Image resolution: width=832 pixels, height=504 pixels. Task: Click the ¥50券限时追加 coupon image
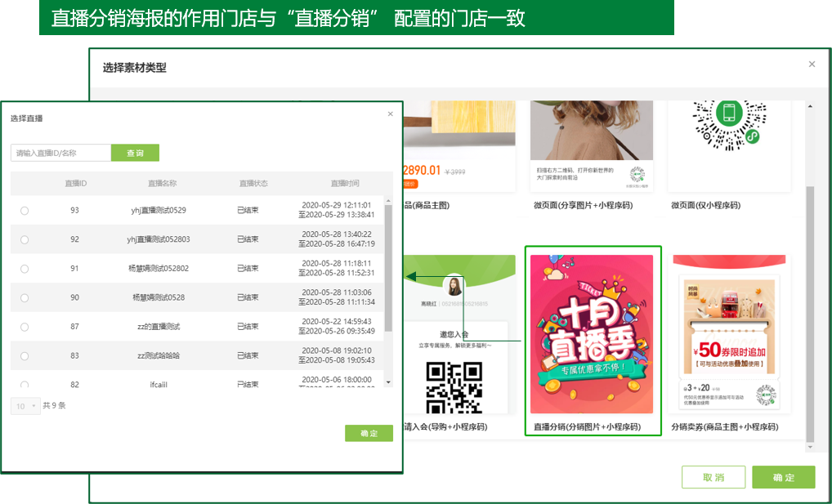(x=730, y=328)
